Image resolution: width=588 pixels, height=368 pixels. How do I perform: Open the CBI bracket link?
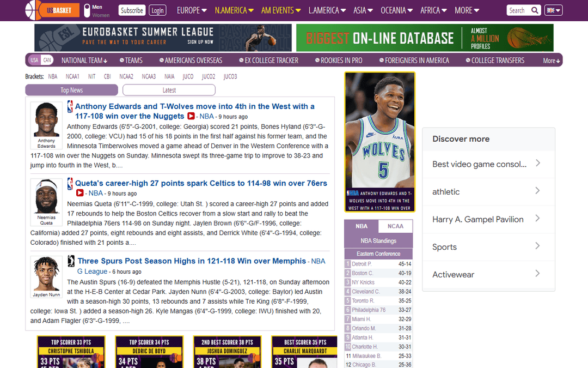point(107,77)
